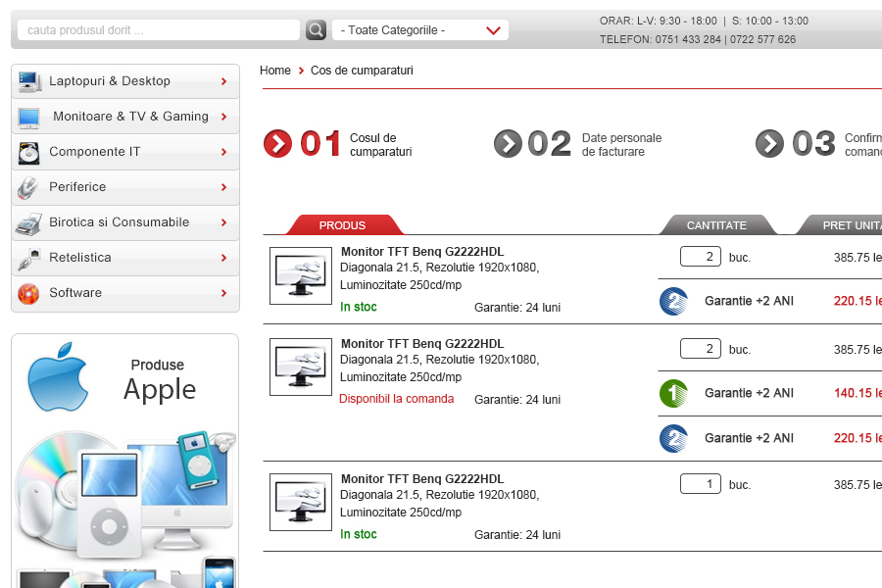Image resolution: width=882 pixels, height=588 pixels.
Task: Open the Produse Apple banner
Action: coord(124,461)
